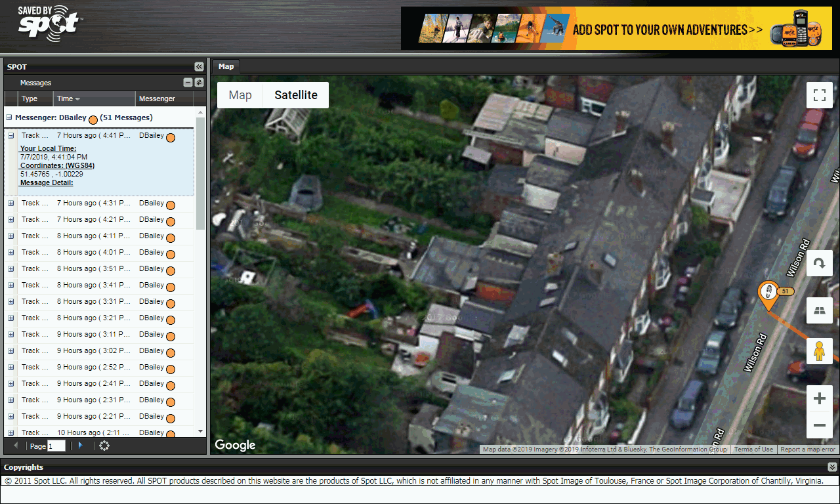Click the rotate map button
The height and width of the screenshot is (504, 840).
[x=819, y=263]
